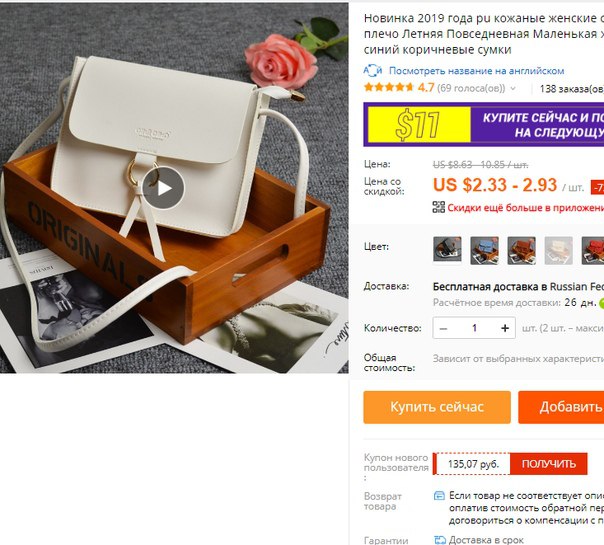Click the star rating icons

click(x=389, y=87)
